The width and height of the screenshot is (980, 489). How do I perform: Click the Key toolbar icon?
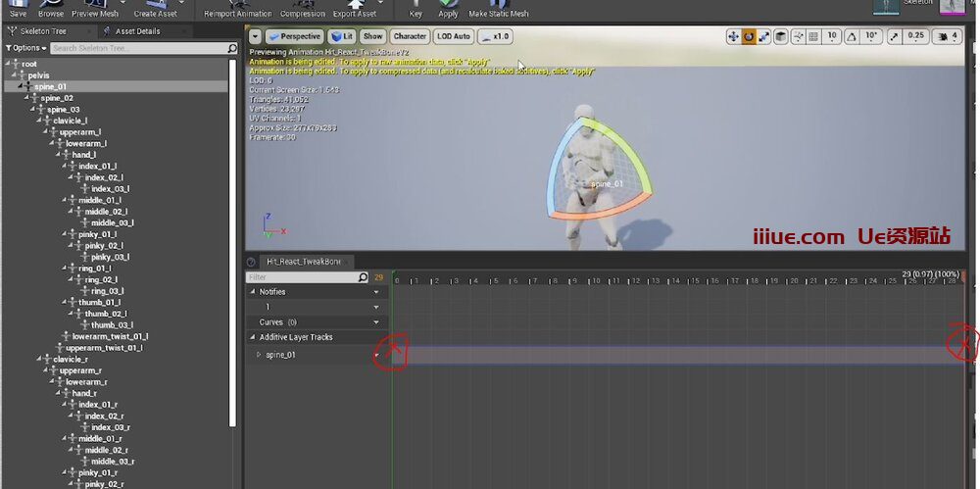416,5
